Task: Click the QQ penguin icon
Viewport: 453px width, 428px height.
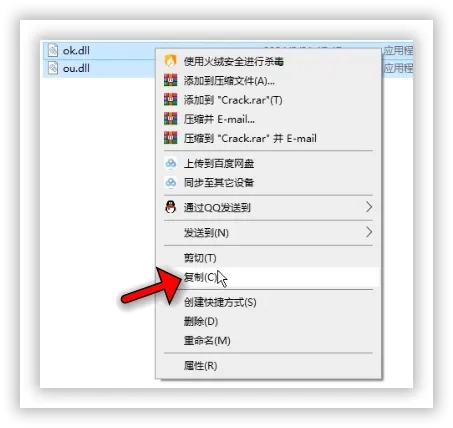Action: (170, 207)
